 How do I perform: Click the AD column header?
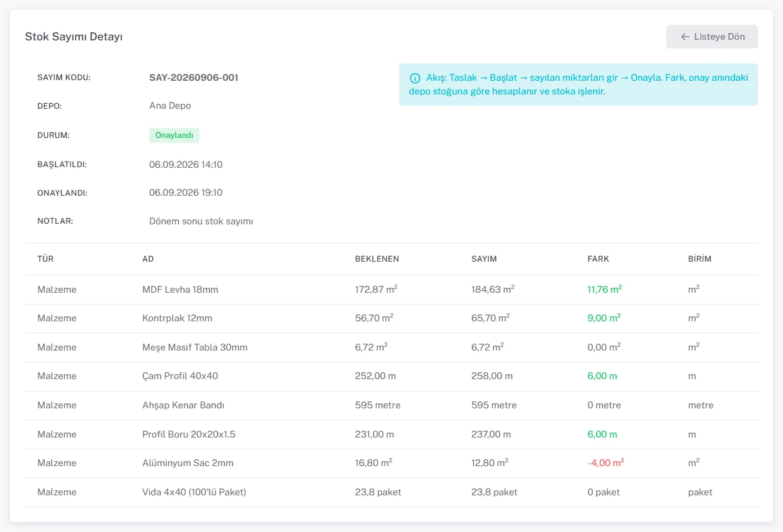[x=148, y=259]
